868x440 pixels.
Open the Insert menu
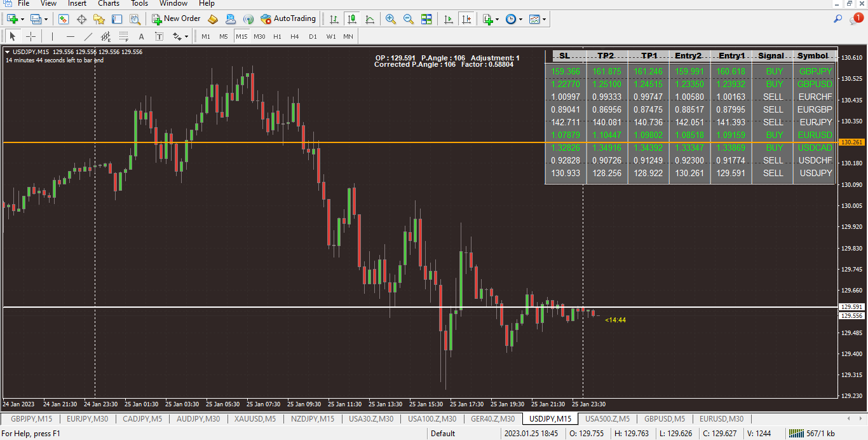[77, 3]
